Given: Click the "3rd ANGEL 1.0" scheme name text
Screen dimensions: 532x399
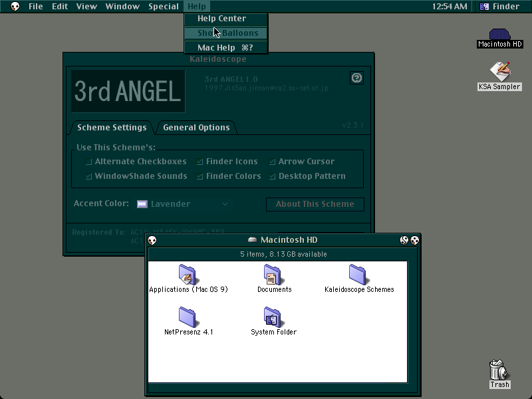Looking at the screenshot, I should click(231, 79).
